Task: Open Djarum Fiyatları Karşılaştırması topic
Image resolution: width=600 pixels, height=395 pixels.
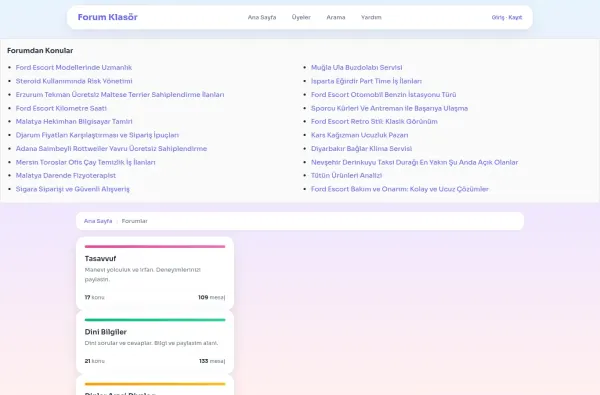Action: (x=97, y=135)
